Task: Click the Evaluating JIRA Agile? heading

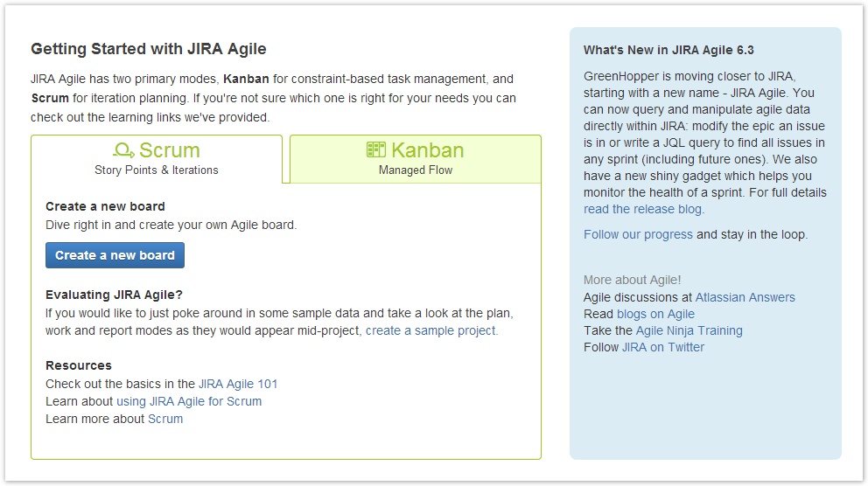Action: point(114,295)
